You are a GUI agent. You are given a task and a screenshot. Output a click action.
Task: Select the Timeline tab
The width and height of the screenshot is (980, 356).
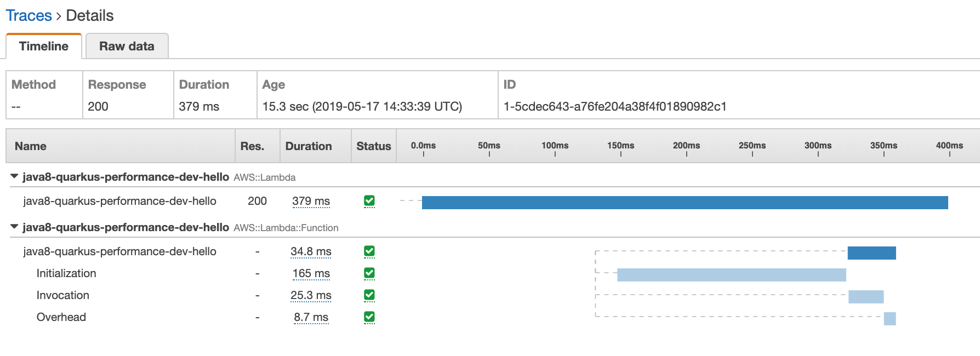pyautogui.click(x=44, y=46)
